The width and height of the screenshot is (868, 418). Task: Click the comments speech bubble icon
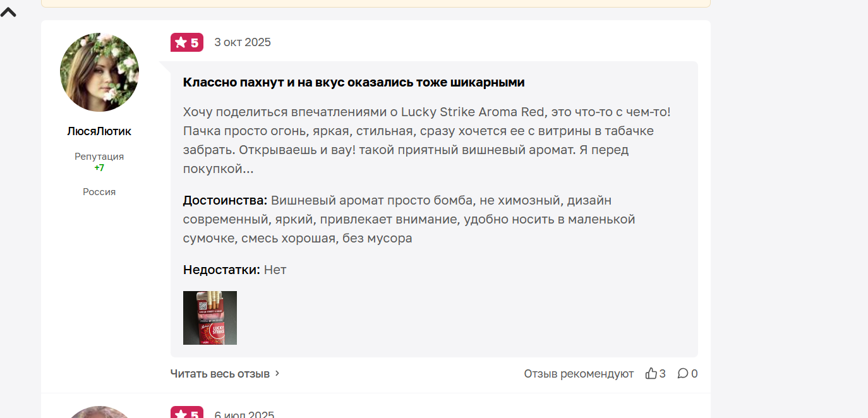(x=683, y=374)
